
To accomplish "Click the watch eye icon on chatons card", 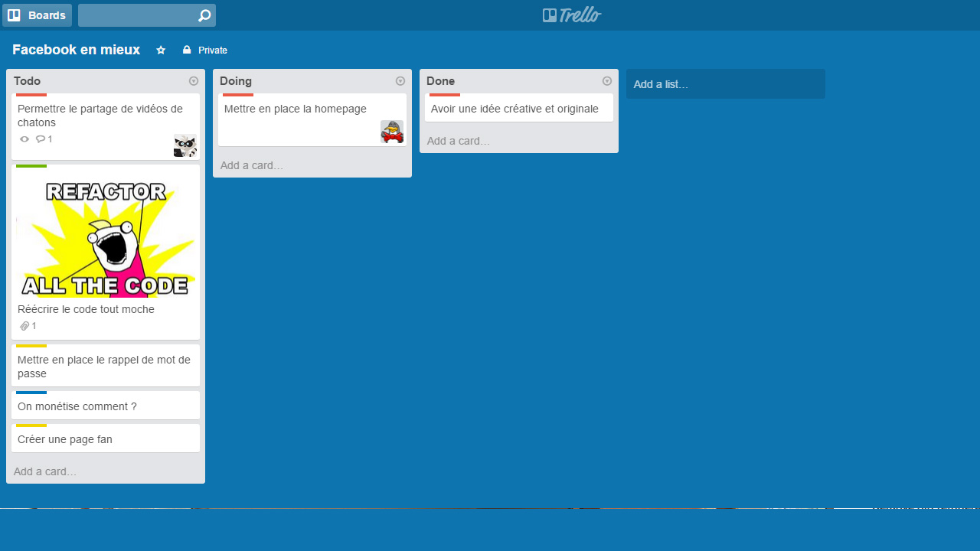I will 24,139.
